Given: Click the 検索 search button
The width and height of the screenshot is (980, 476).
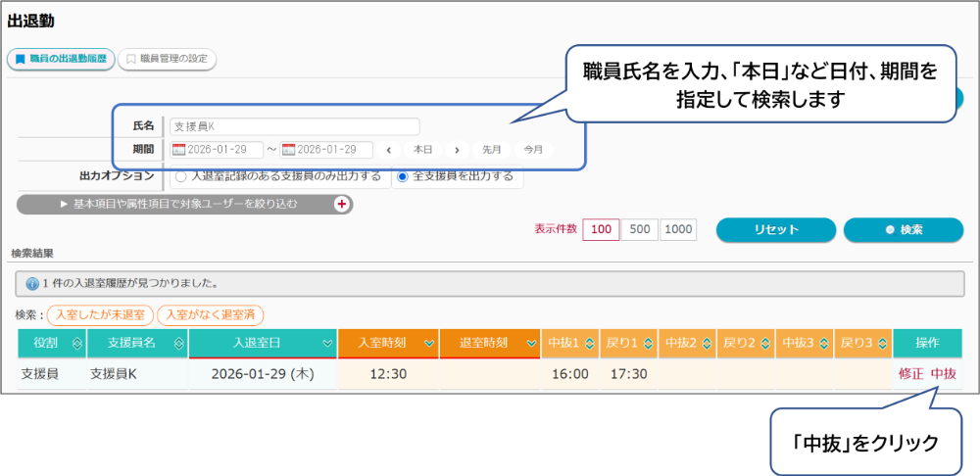Looking at the screenshot, I should 903,229.
